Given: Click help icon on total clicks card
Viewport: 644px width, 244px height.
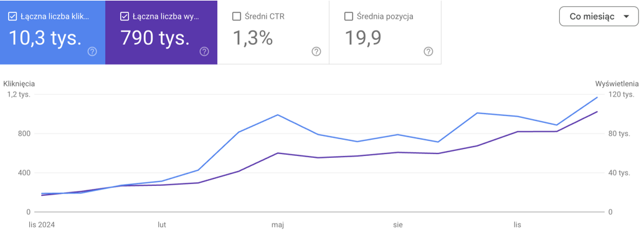Looking at the screenshot, I should tap(92, 51).
